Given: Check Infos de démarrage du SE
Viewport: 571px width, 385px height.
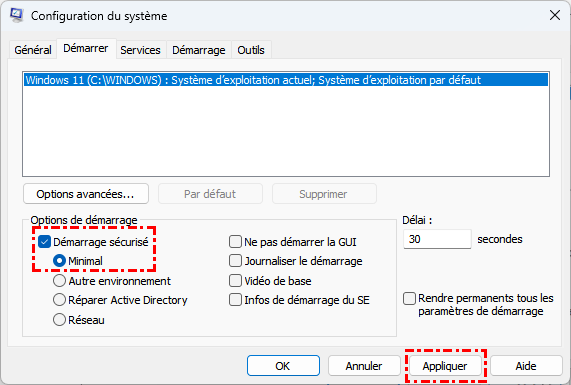Looking at the screenshot, I should [x=235, y=300].
